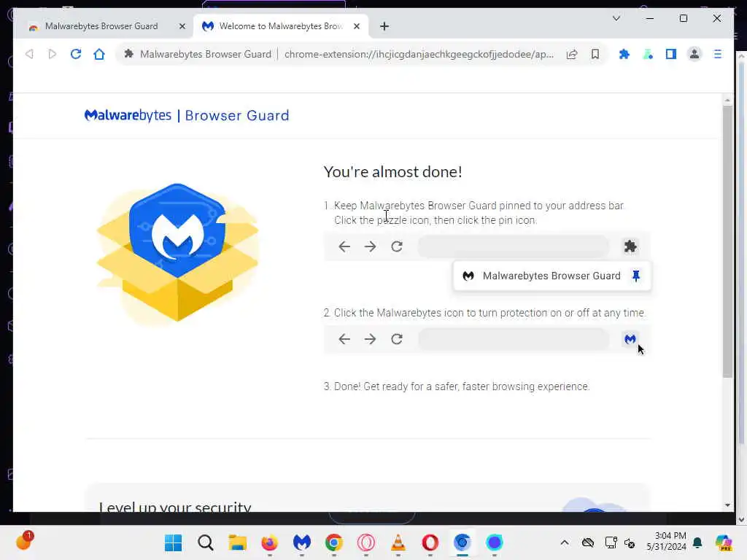Open the Windows Start menu
This screenshot has height=560, width=747.
tap(174, 542)
